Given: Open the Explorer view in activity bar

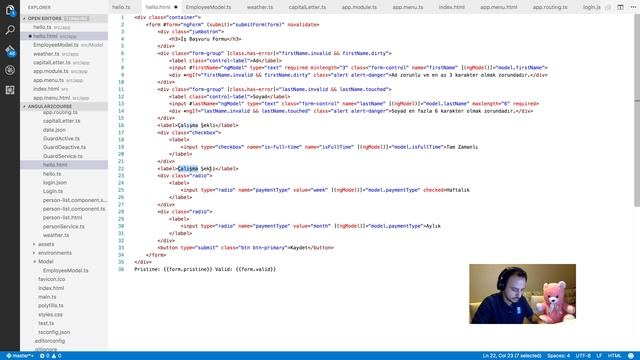Looking at the screenshot, I should pos(10,10).
